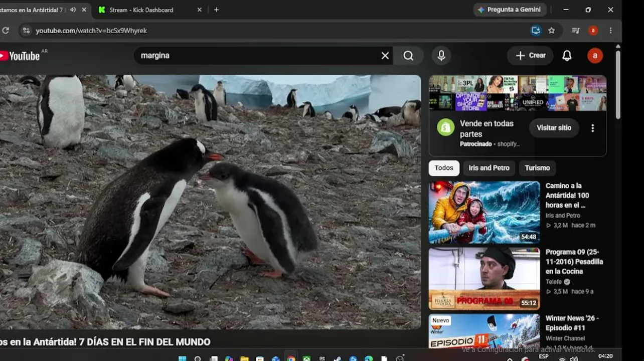The image size is (644, 361).
Task: Bookmark this page with the star icon
Action: [x=552, y=31]
